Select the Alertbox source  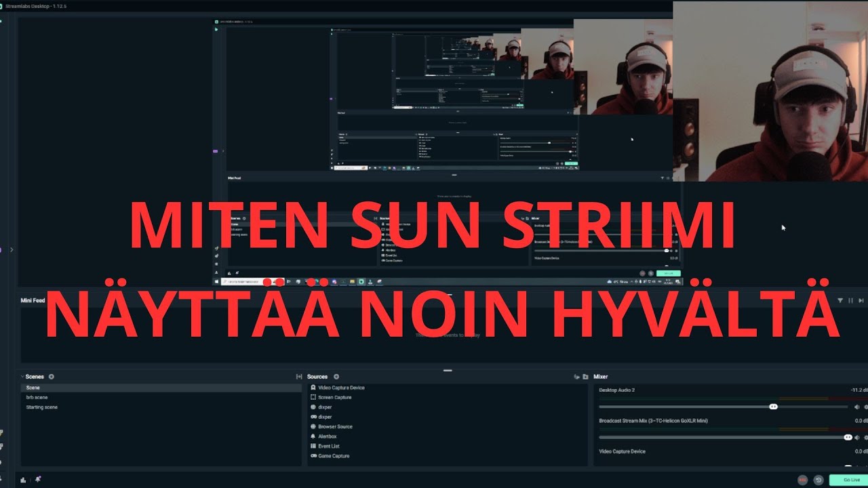[x=447, y=436]
